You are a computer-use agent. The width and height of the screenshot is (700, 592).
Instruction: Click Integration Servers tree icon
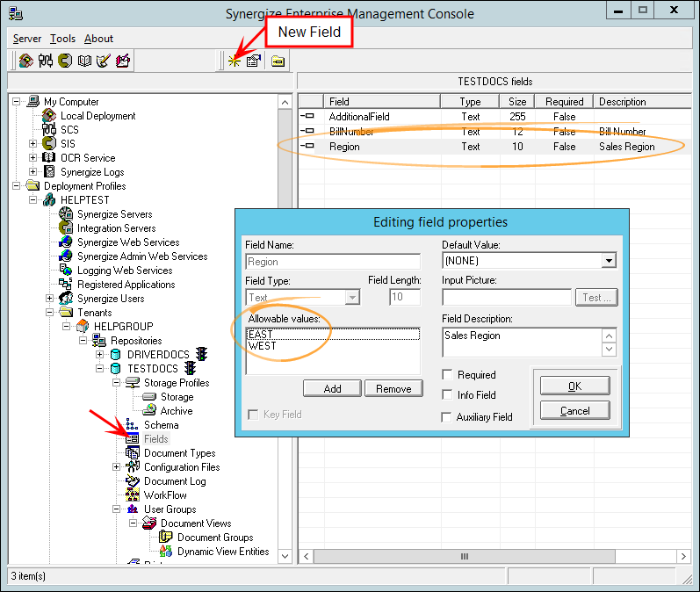[x=66, y=228]
